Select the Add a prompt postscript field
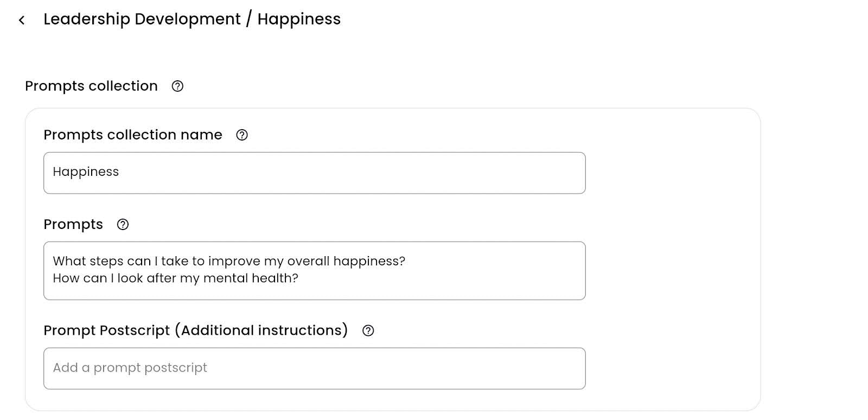The image size is (868, 420). click(x=314, y=368)
